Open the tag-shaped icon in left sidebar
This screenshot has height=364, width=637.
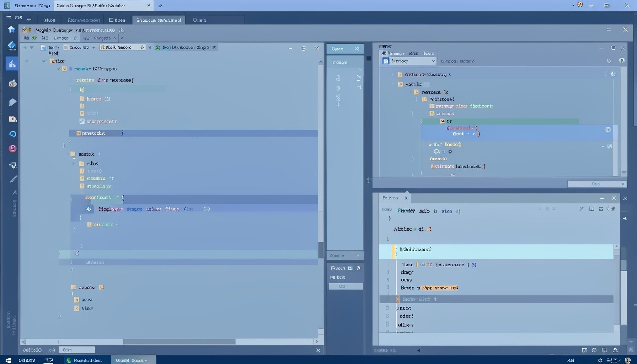coord(12,102)
